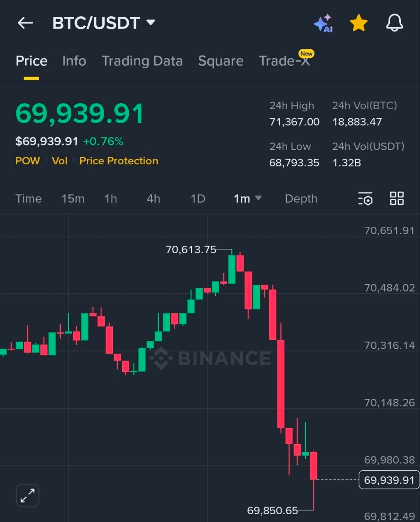Expand chart to fullscreen

(x=28, y=495)
